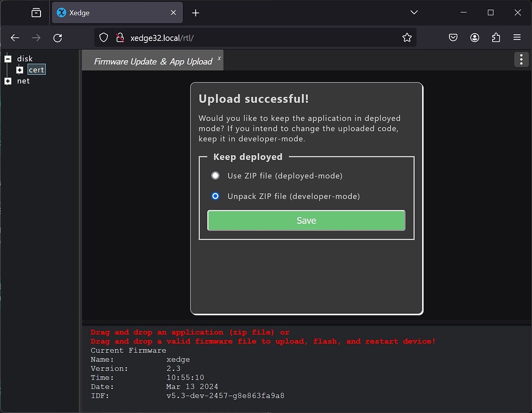
Task: Open the Pocket save icon
Action: 453,37
